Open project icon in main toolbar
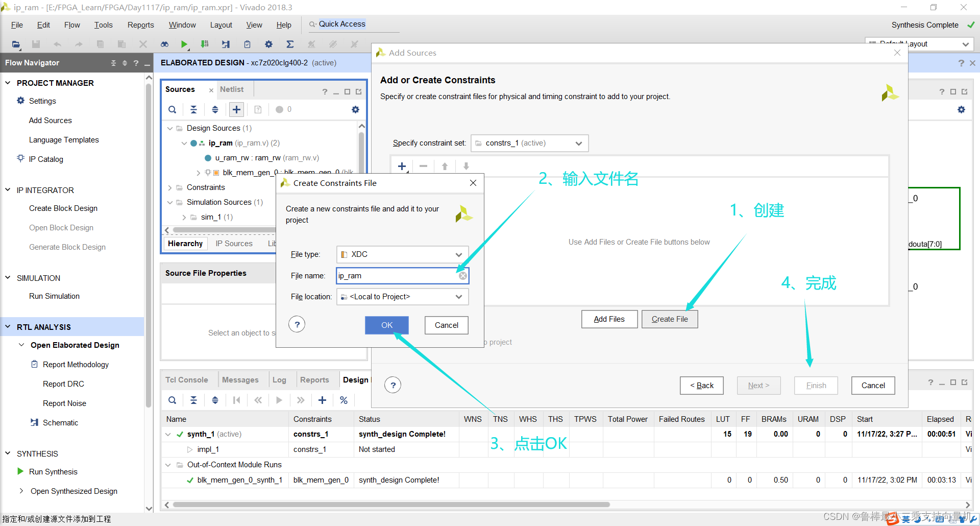The height and width of the screenshot is (526, 980). click(16, 44)
